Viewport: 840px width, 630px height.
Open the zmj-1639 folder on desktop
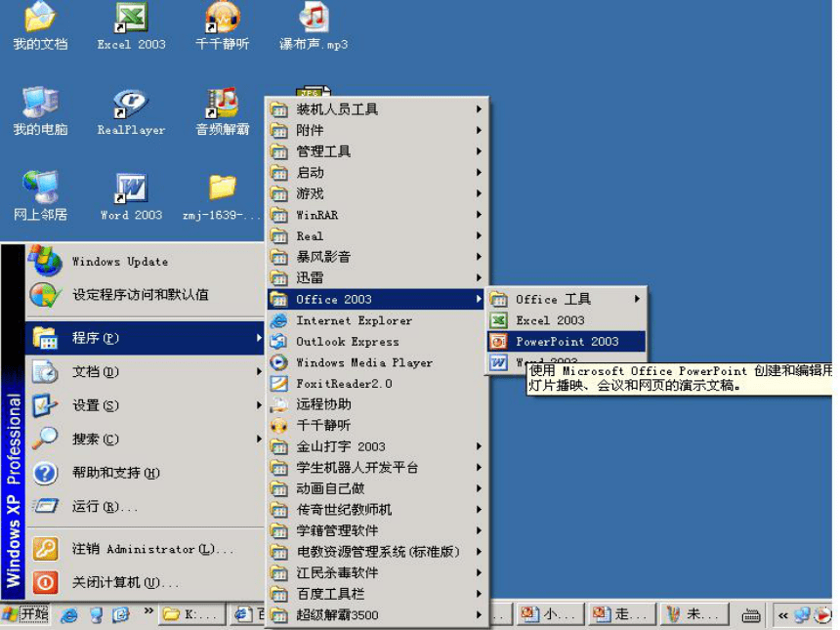pyautogui.click(x=223, y=196)
